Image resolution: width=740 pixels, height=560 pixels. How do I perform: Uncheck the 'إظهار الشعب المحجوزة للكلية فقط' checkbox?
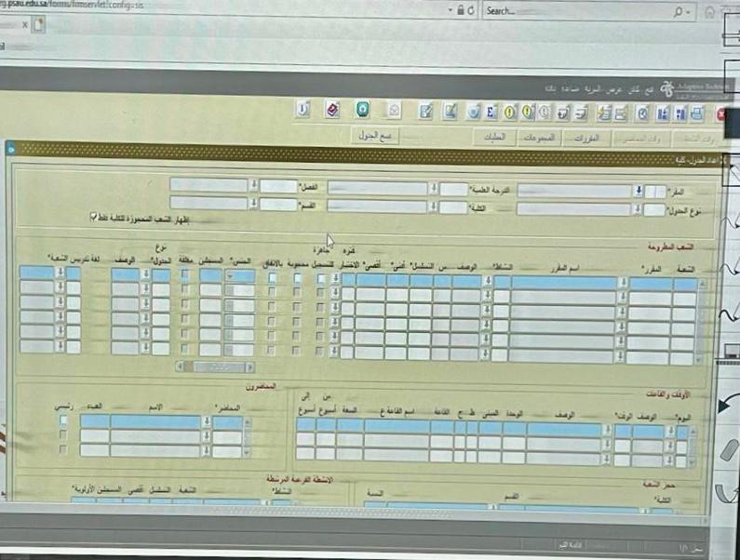pos(94,218)
